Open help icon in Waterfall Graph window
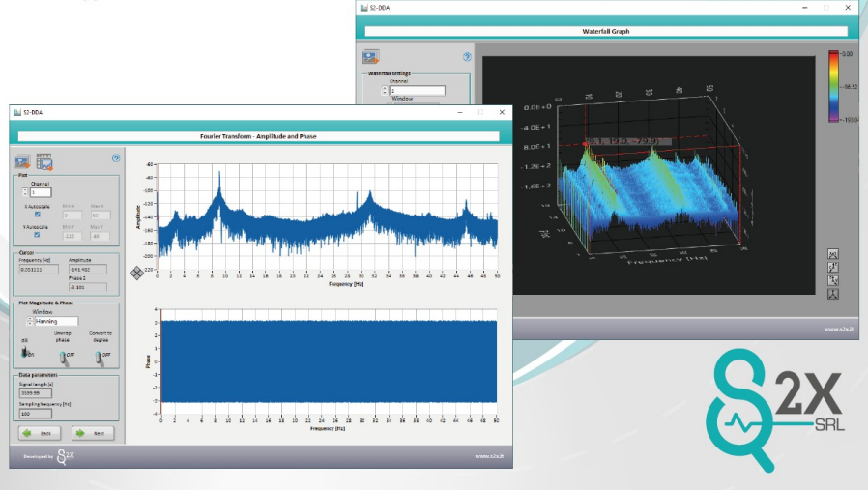 [467, 56]
